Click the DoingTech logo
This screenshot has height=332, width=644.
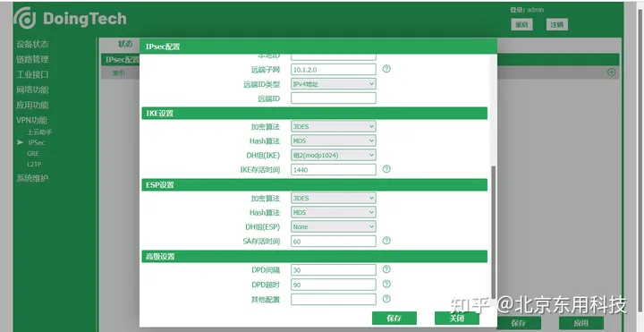71,19
